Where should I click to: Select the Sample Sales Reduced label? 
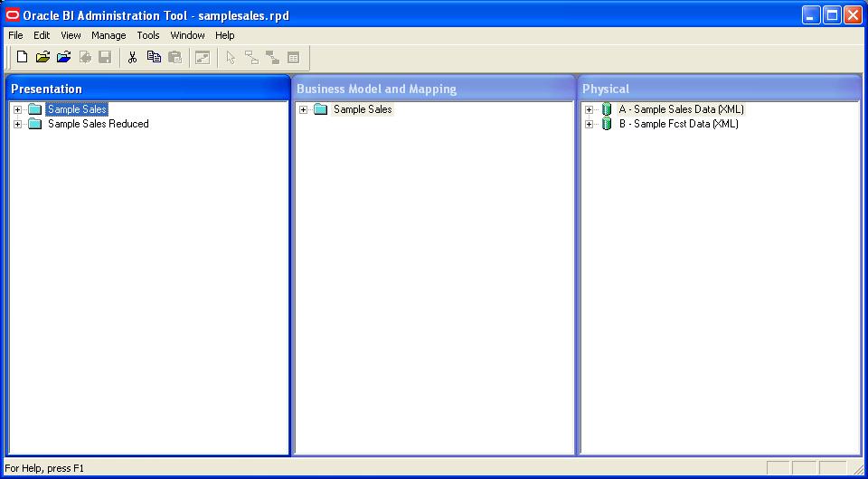click(x=98, y=124)
